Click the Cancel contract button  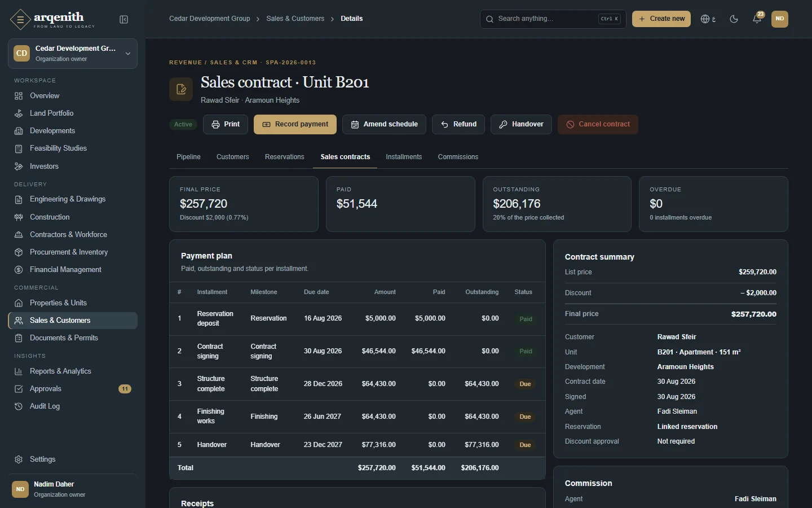pos(598,124)
